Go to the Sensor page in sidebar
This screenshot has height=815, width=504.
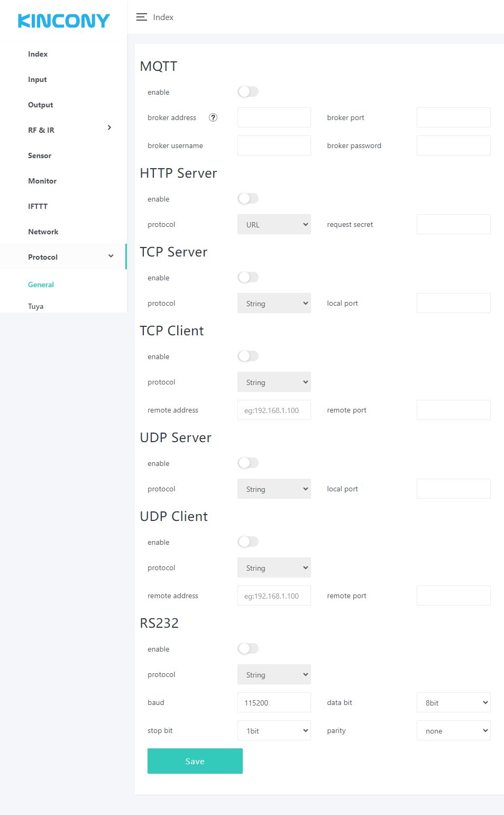[x=40, y=155]
